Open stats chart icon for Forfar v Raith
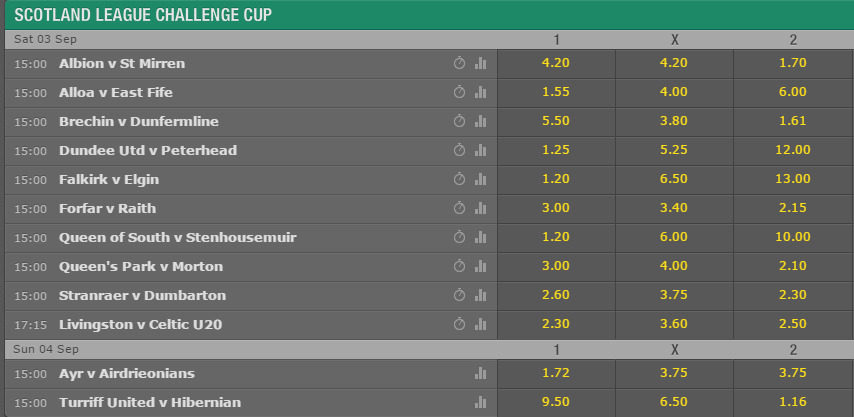This screenshot has width=854, height=417. [x=480, y=208]
